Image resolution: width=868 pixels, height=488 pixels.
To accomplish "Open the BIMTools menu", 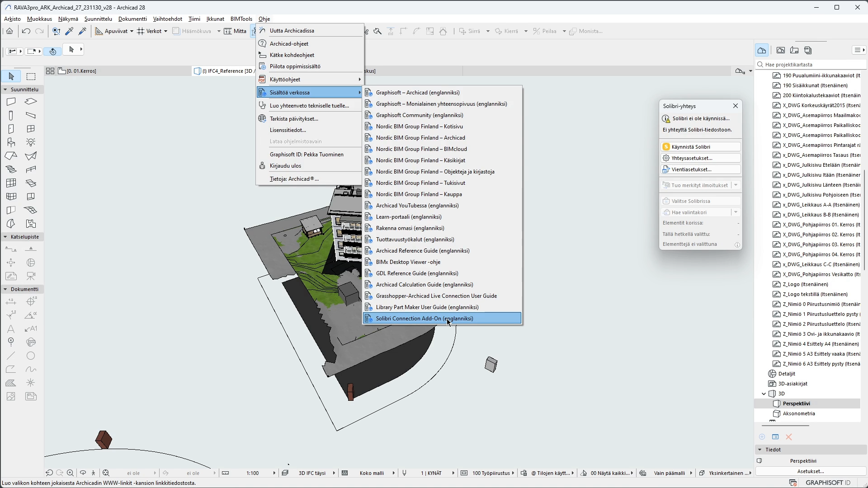I will coord(241,19).
